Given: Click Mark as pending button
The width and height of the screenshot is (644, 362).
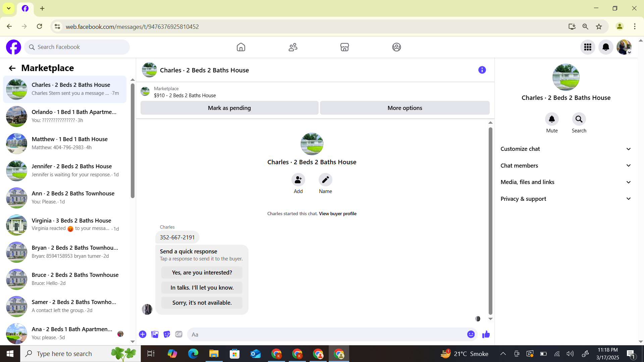Looking at the screenshot, I should pos(229,108).
